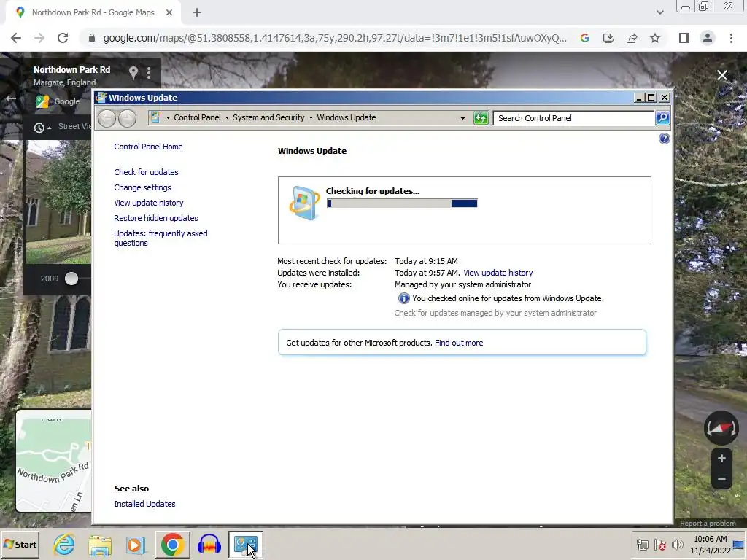Open the Start menu
Viewport: 747px width, 560px height.
point(20,544)
